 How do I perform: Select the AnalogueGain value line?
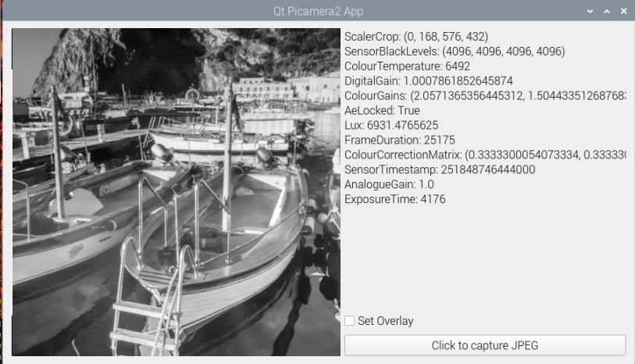tap(389, 184)
